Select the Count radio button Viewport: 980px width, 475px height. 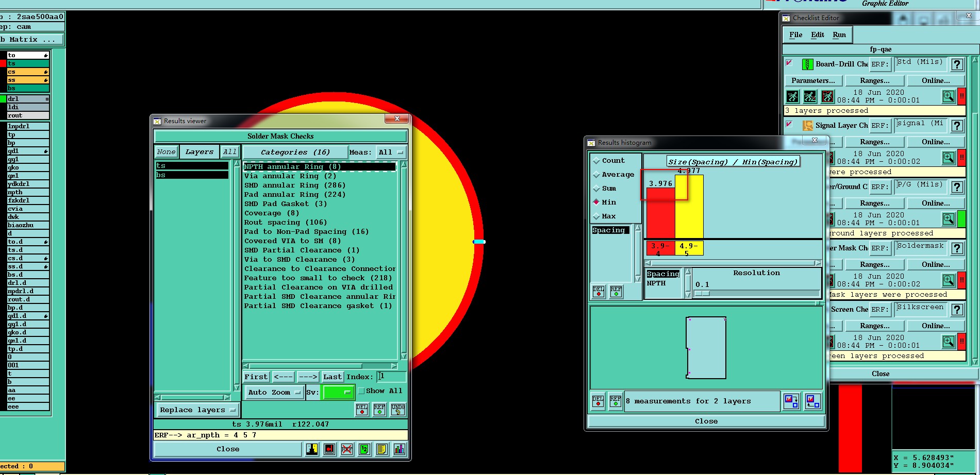[596, 161]
